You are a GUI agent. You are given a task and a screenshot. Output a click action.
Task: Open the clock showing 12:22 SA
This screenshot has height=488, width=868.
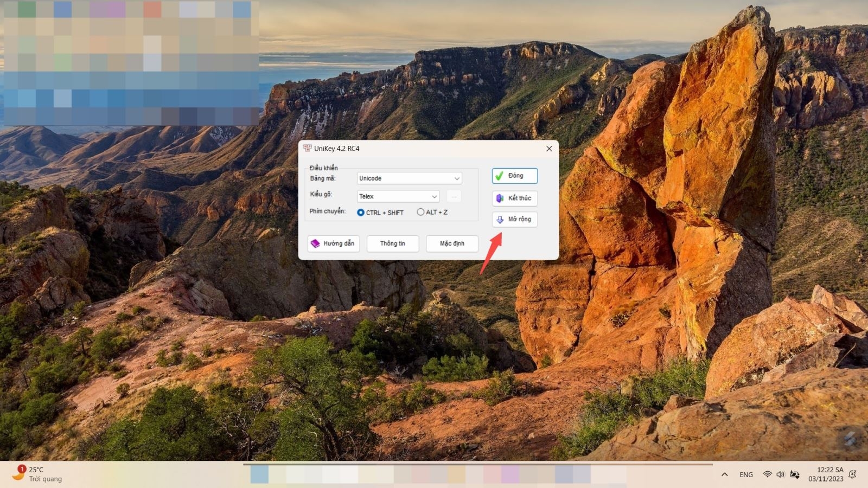pos(826,474)
